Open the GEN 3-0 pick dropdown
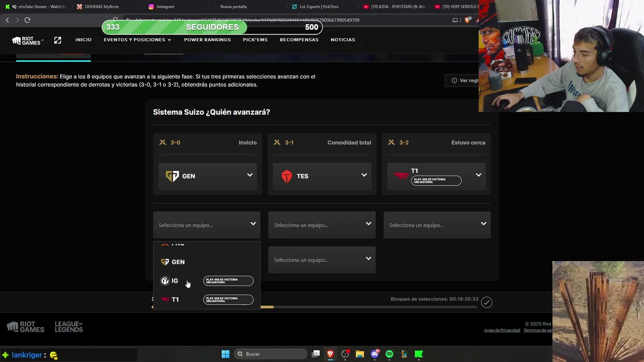Screen dimensions: 644x362 (208, 176)
